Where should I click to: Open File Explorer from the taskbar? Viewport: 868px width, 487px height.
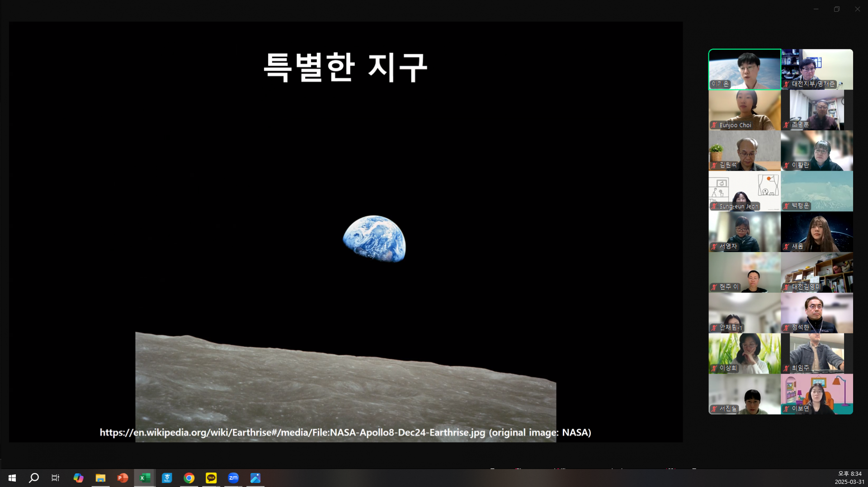pos(100,478)
